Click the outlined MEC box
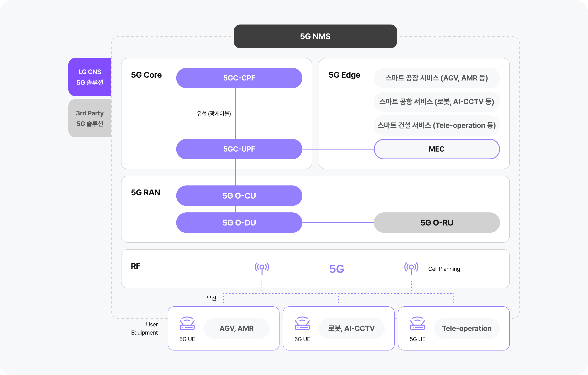588x375 pixels. click(436, 149)
